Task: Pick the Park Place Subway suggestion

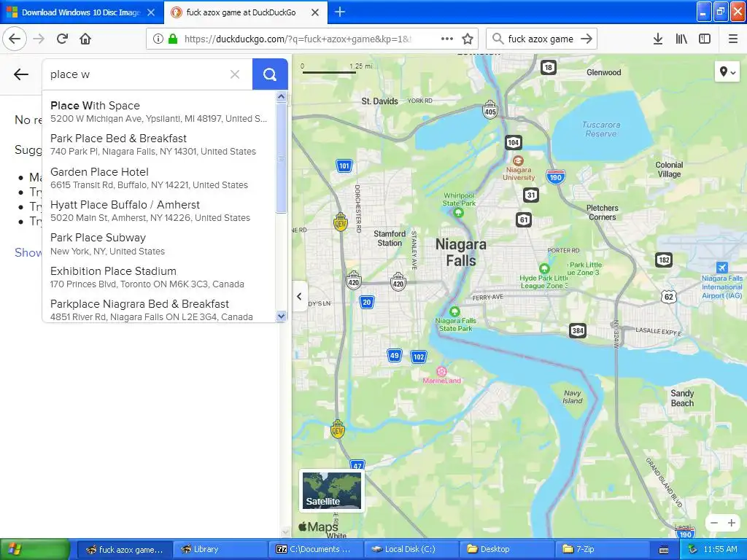Action: click(x=159, y=244)
